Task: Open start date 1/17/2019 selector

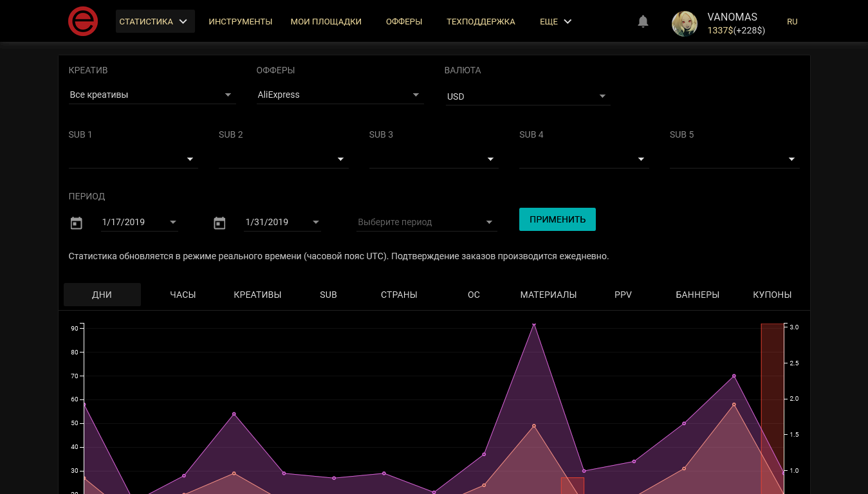Action: click(140, 222)
